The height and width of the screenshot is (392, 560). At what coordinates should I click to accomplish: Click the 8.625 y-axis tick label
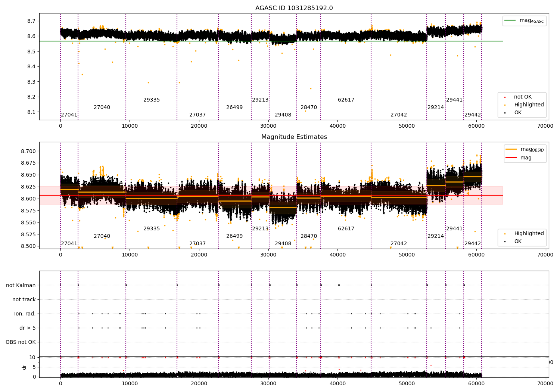[x=28, y=187]
